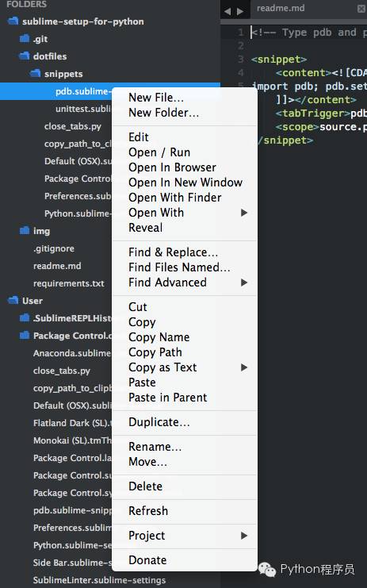
Task: Select Open In New Window
Action: (x=185, y=183)
